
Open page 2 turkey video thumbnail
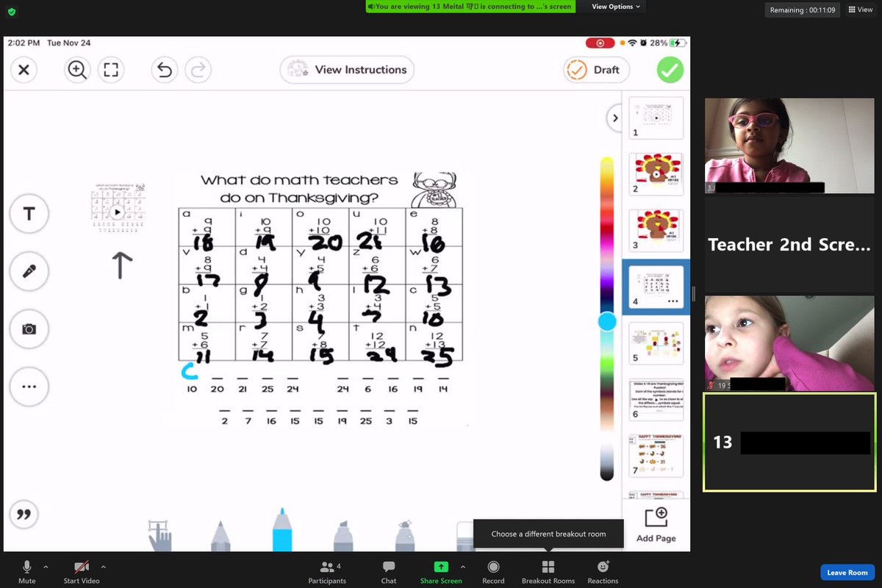[x=656, y=174]
